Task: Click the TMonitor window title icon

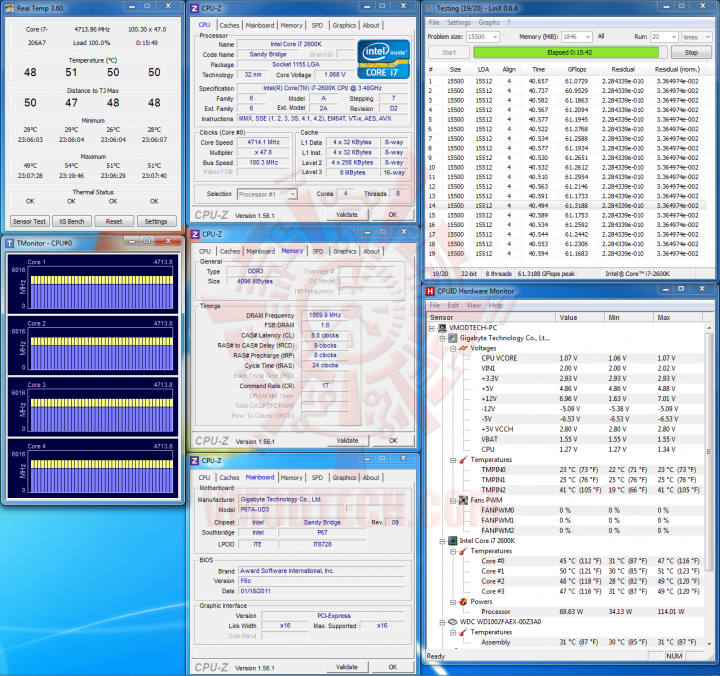Action: (x=10, y=243)
